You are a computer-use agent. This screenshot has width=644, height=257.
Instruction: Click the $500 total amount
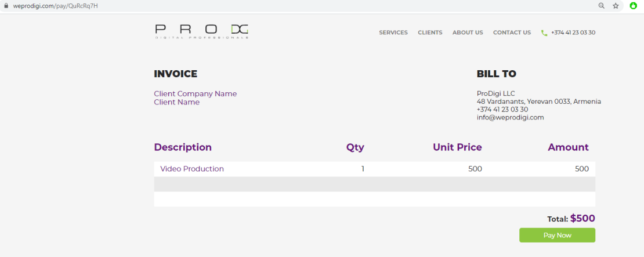tap(583, 219)
